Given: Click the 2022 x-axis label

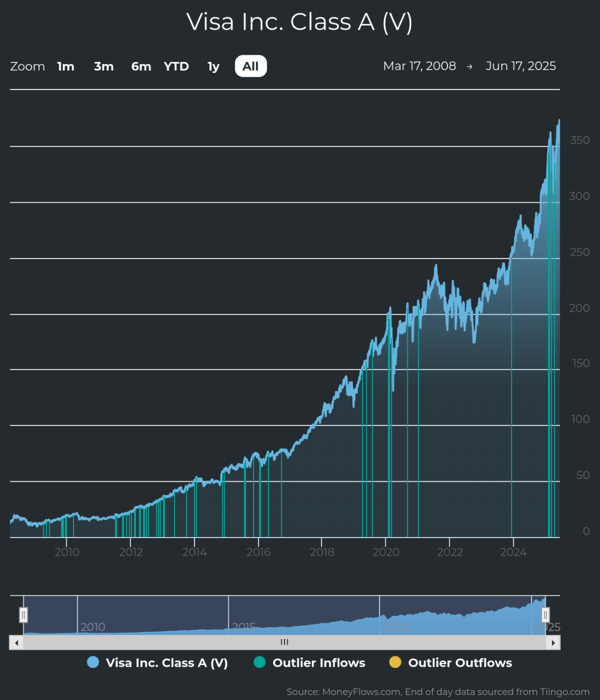Looking at the screenshot, I should click(450, 552).
